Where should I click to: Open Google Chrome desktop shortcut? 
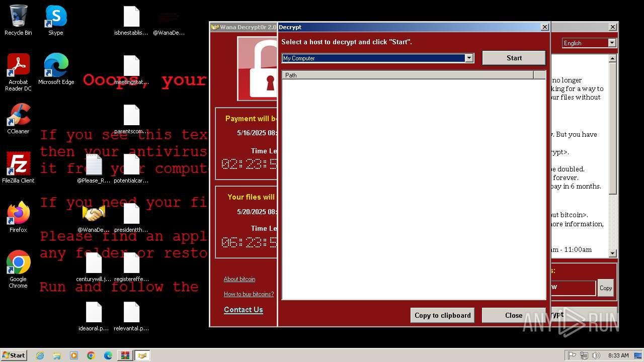point(18,269)
